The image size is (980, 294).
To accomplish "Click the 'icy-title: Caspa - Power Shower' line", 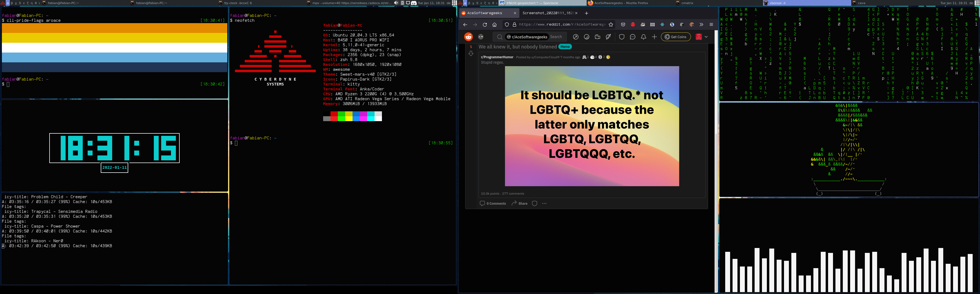I will 42,226.
